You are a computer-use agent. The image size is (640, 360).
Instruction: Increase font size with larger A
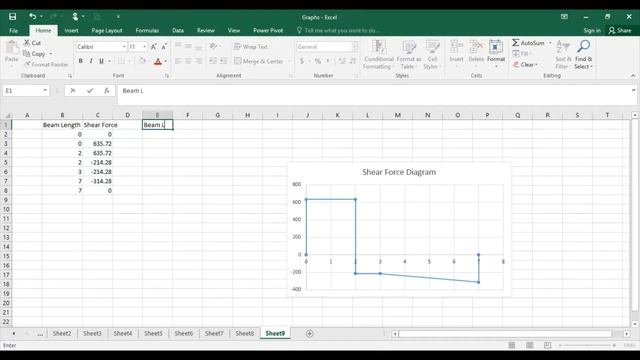(x=153, y=47)
